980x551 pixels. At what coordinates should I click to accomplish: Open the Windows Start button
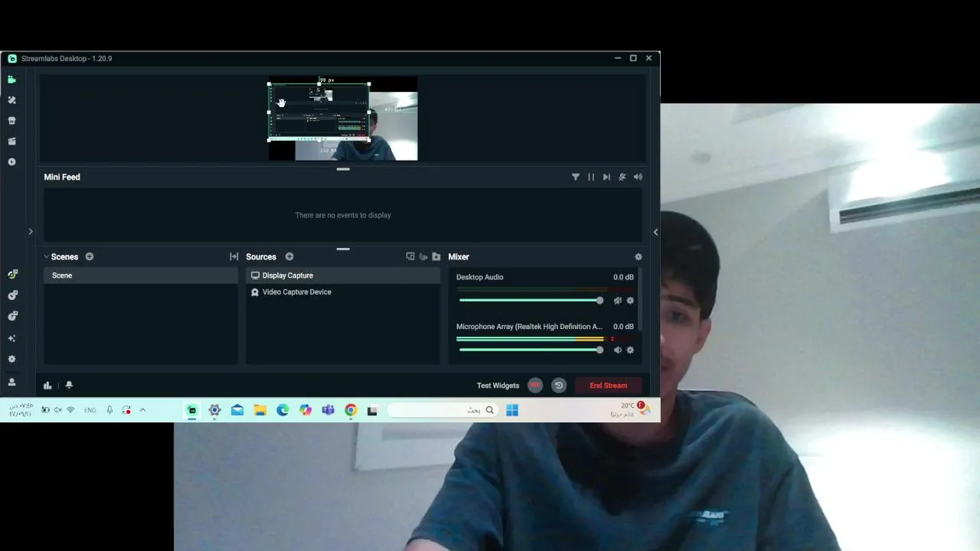tap(512, 410)
